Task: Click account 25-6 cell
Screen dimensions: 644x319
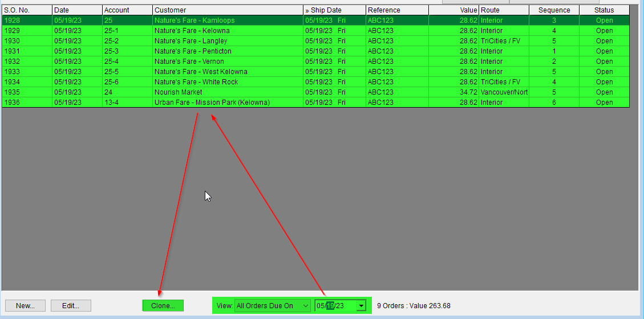Action: click(x=127, y=81)
